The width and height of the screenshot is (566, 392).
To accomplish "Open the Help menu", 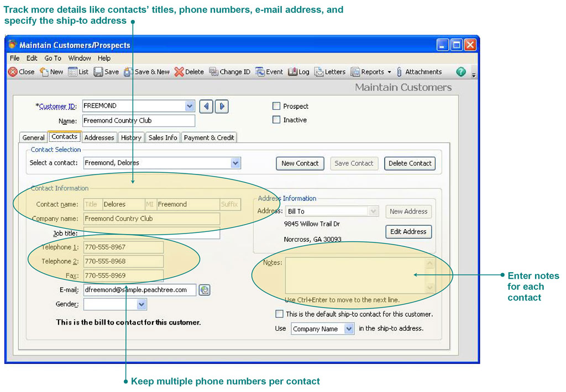I will [104, 58].
